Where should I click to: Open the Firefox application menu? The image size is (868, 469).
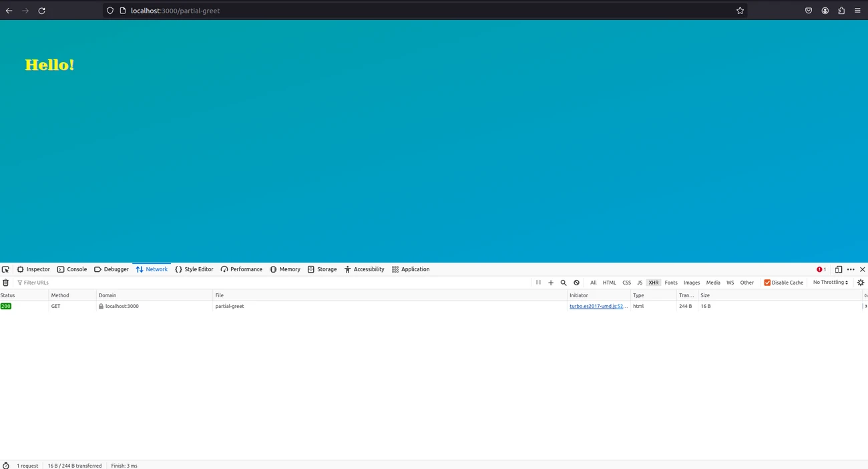(857, 11)
